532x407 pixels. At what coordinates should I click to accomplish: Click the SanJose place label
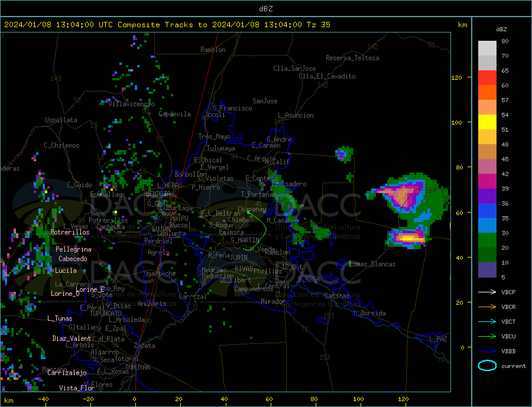pos(265,101)
